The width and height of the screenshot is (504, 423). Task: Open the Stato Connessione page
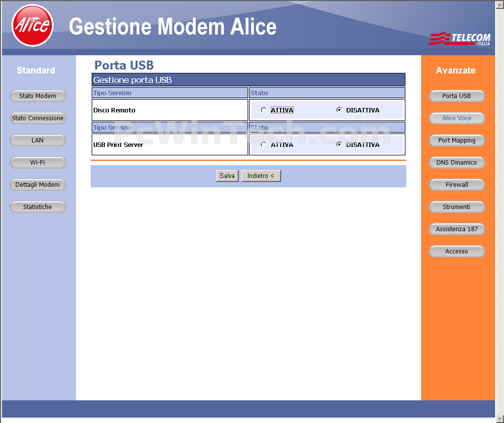pos(37,118)
